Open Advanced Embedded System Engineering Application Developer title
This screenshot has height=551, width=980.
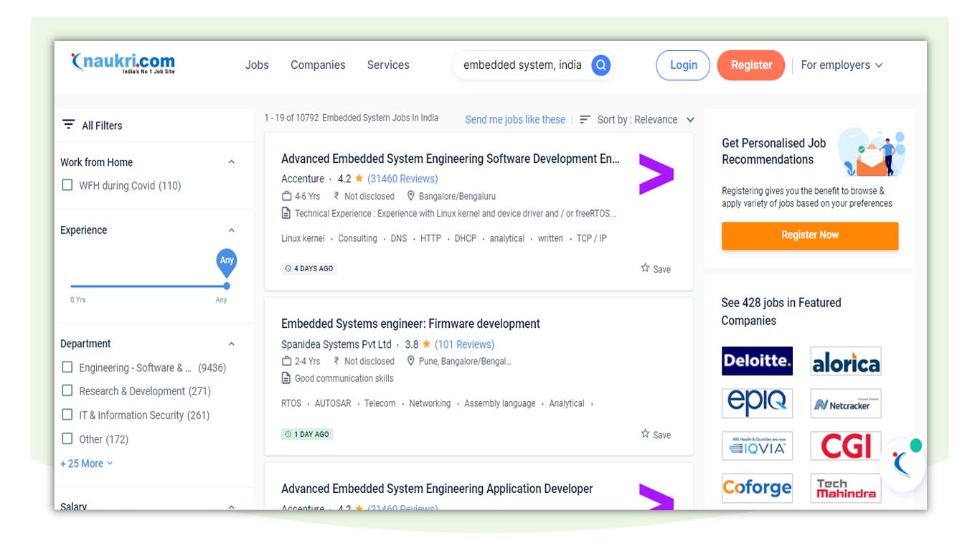point(437,489)
